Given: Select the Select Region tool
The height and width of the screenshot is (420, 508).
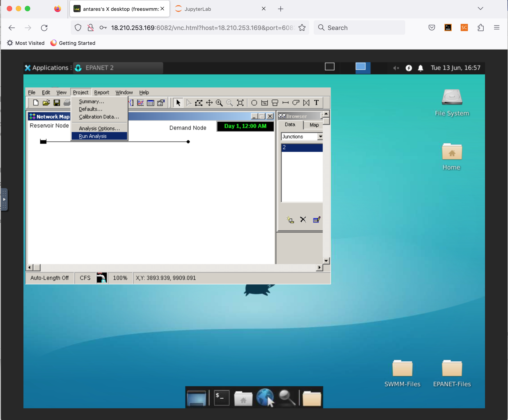Looking at the screenshot, I should (199, 103).
